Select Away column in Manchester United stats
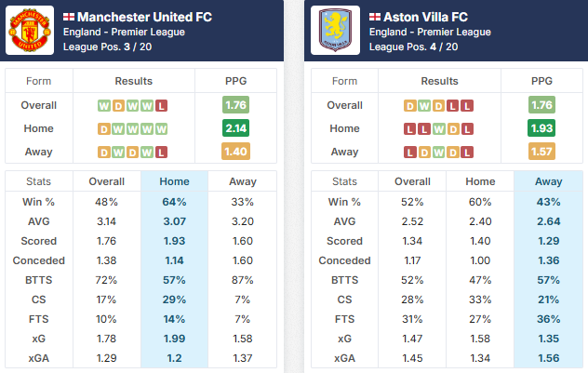 pyautogui.click(x=240, y=182)
